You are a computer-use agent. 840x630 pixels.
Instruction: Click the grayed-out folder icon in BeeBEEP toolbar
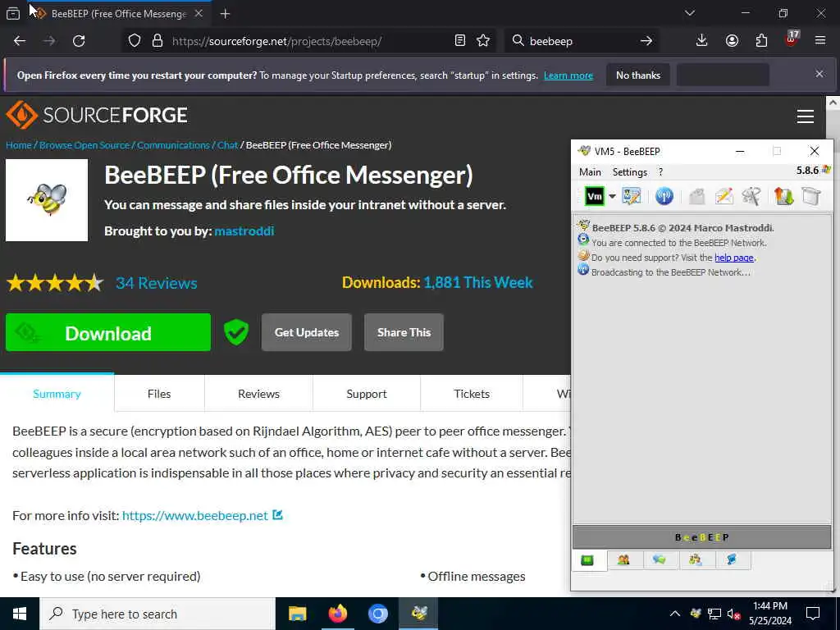pos(696,196)
